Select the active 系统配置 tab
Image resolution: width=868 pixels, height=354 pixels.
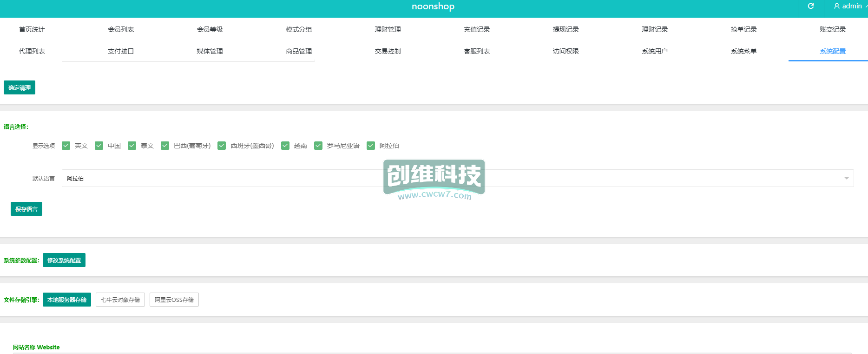pos(833,51)
